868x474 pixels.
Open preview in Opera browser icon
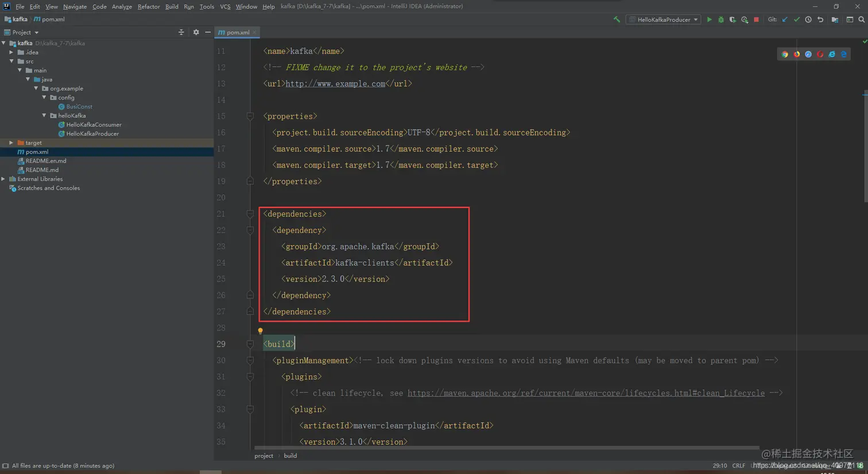[x=820, y=54]
